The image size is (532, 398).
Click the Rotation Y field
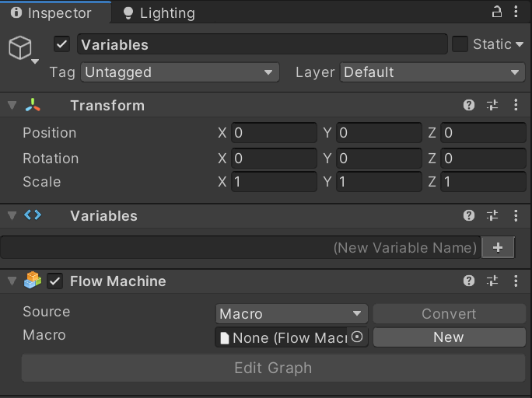tap(379, 159)
